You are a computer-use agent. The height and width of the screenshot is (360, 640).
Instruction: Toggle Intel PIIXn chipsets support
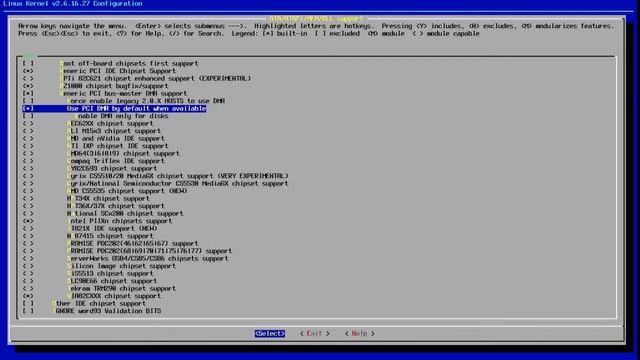click(x=97, y=221)
